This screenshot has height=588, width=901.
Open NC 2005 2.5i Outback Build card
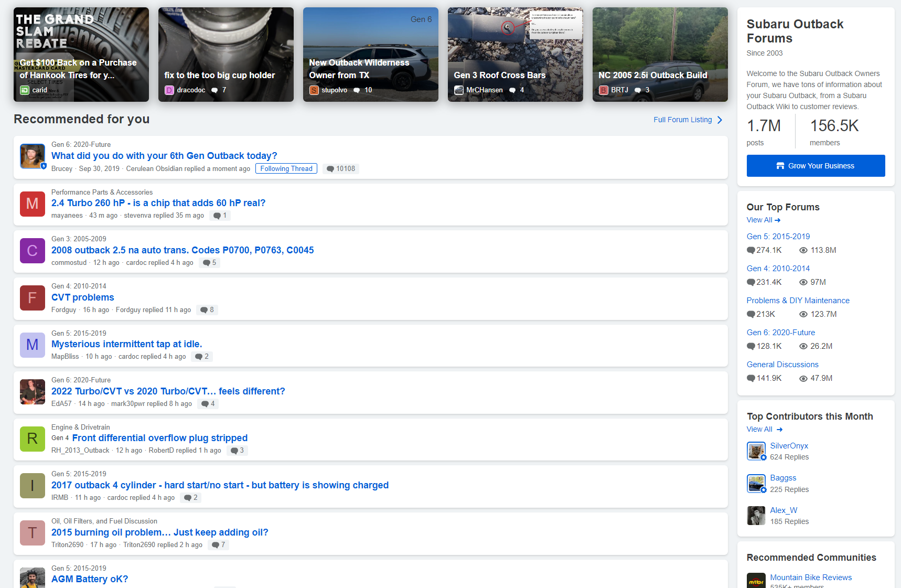[x=660, y=55]
